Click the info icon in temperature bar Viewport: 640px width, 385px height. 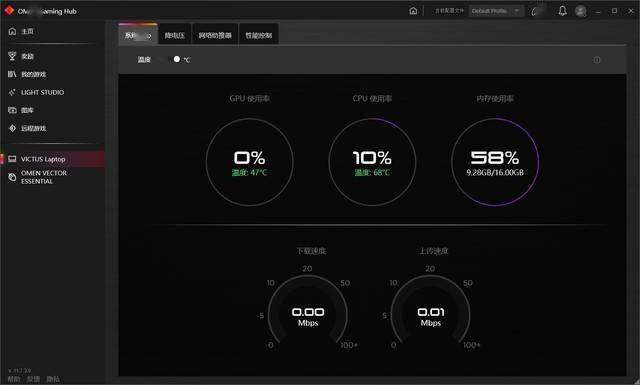[597, 60]
